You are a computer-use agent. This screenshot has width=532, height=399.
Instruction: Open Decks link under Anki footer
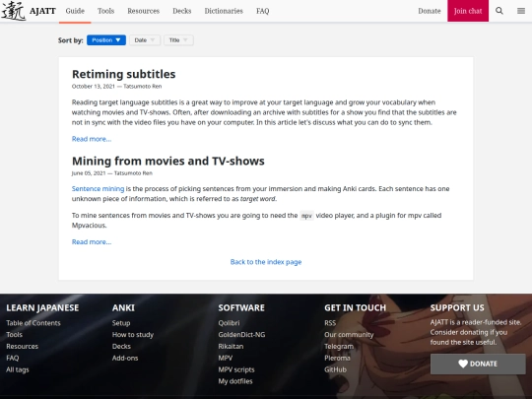pos(121,347)
